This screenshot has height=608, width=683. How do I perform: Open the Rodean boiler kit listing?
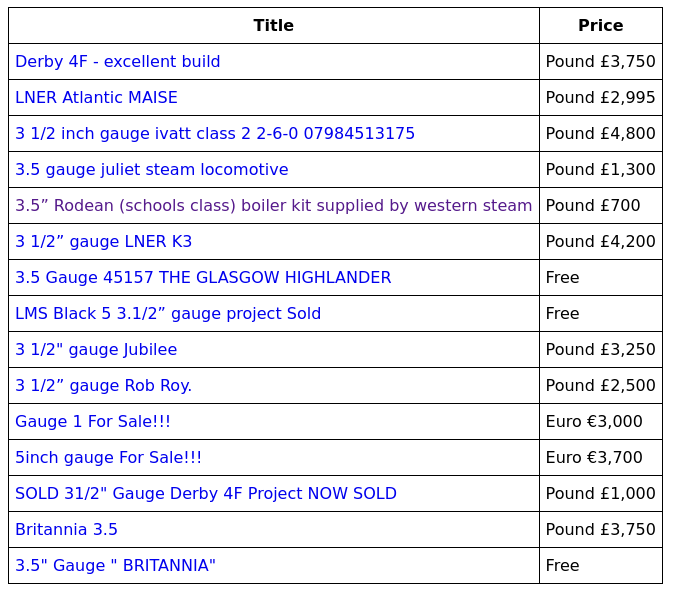pyautogui.click(x=273, y=206)
